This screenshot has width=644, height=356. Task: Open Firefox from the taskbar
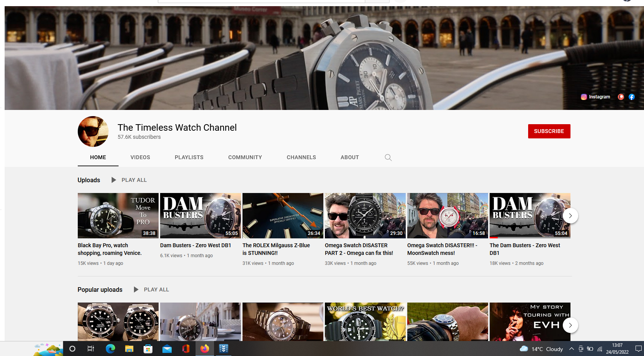click(x=204, y=349)
